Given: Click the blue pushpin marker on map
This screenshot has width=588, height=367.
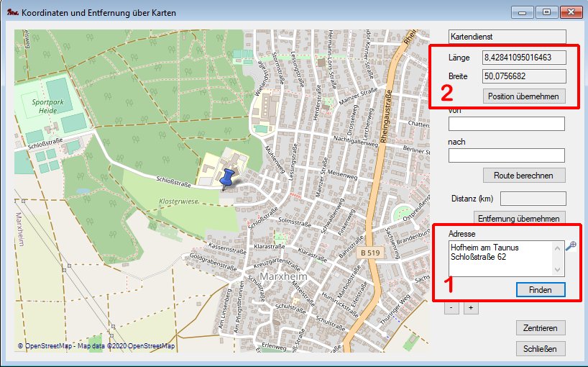Looking at the screenshot, I should pyautogui.click(x=229, y=178).
